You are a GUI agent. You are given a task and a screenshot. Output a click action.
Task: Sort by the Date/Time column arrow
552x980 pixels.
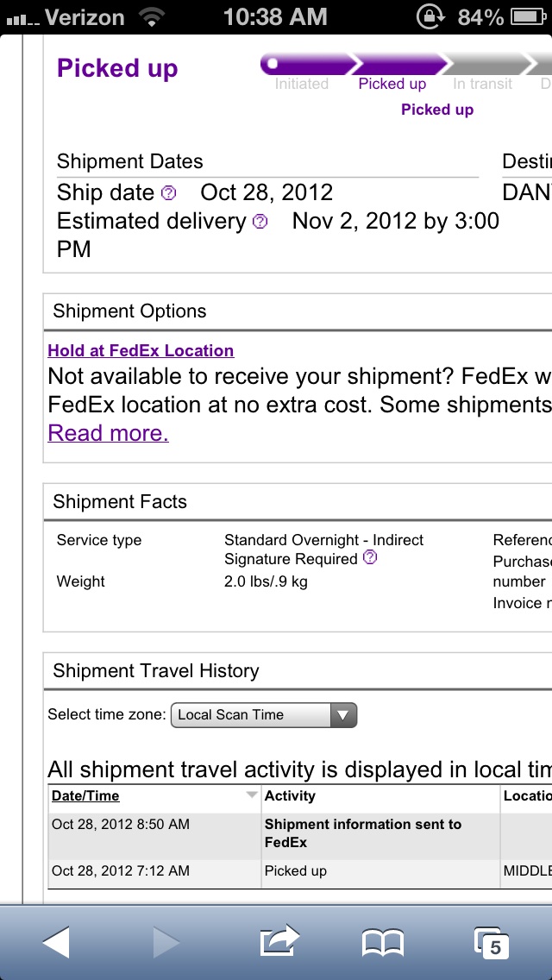coord(251,795)
